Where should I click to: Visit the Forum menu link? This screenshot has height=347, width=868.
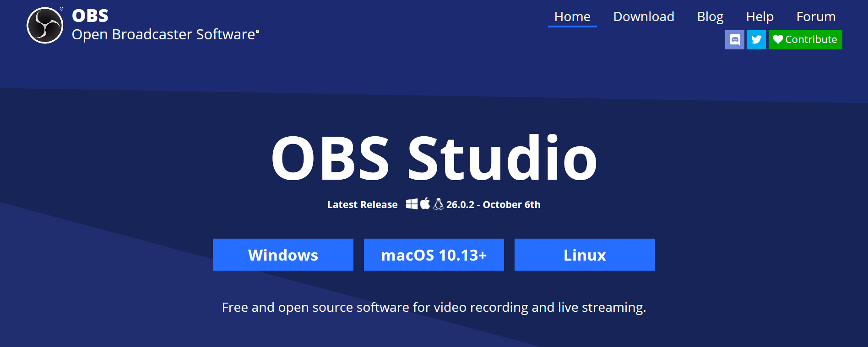[x=816, y=17]
